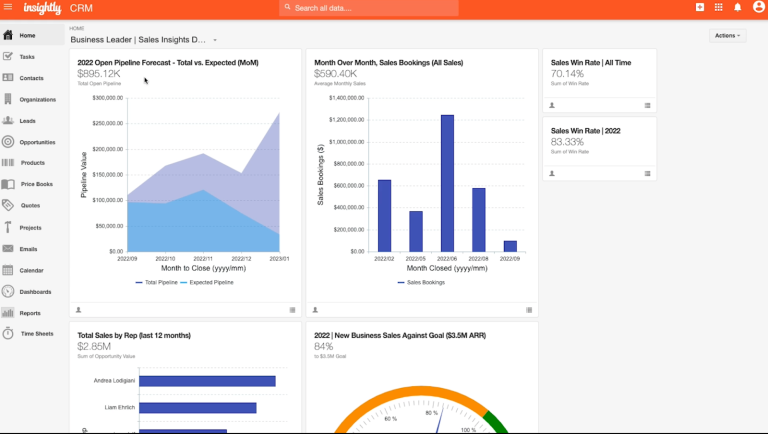This screenshot has height=434, width=768.
Task: Click the Insightly logo
Action: [42, 8]
